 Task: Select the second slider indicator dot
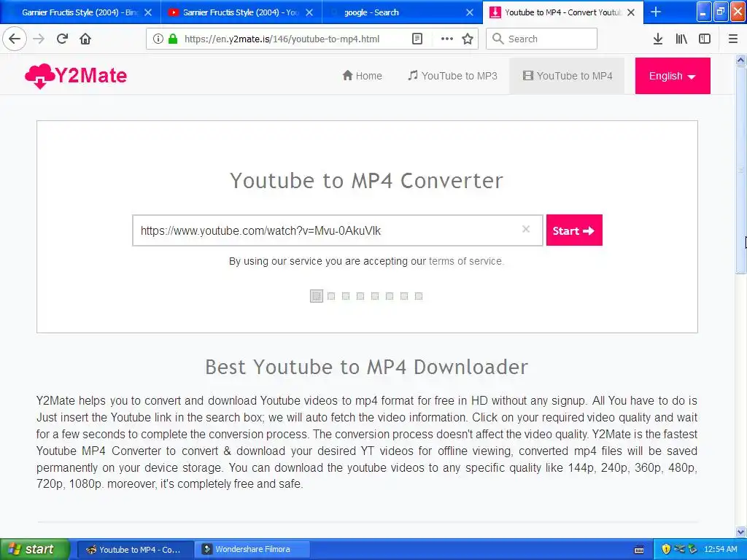[331, 296]
